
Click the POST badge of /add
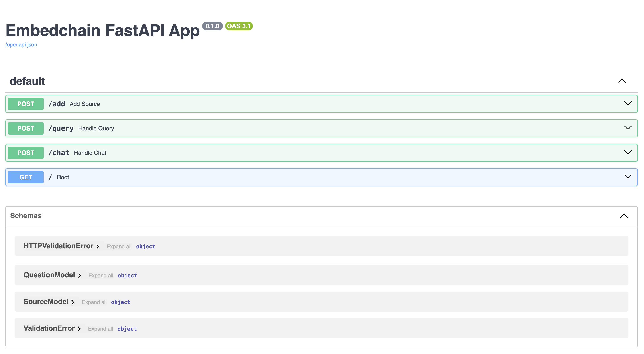click(x=26, y=104)
